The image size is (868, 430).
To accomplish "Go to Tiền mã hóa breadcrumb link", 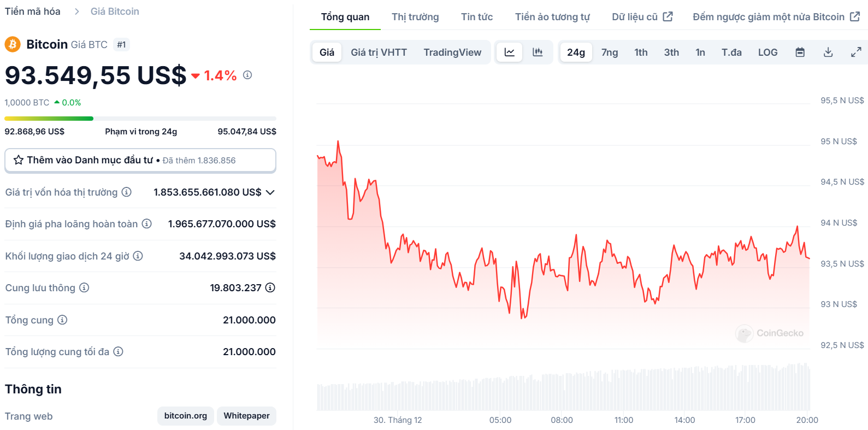I will (x=33, y=11).
